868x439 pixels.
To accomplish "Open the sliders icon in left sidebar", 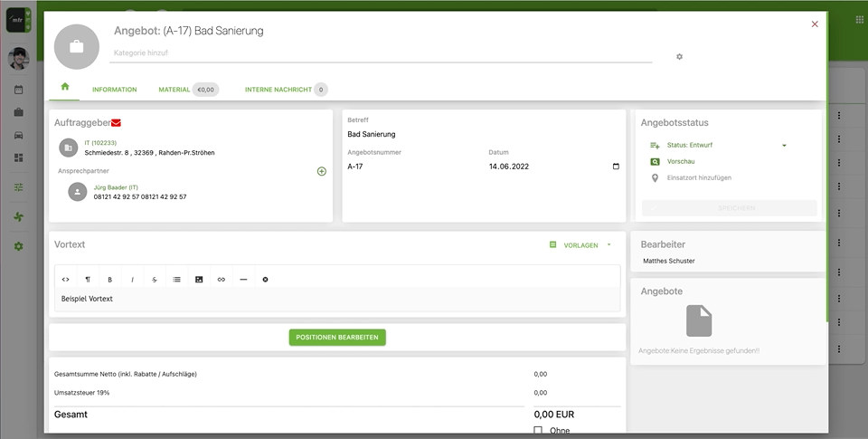I will coord(18,187).
